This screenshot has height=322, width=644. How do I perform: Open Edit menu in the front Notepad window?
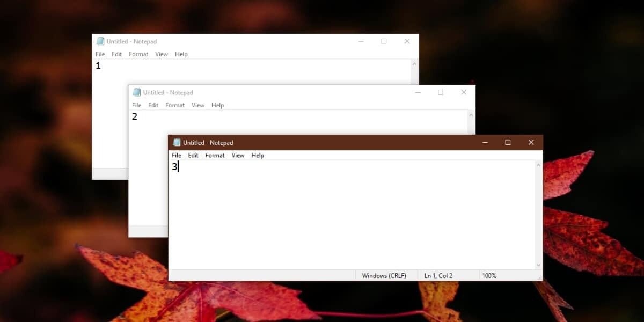pyautogui.click(x=193, y=156)
